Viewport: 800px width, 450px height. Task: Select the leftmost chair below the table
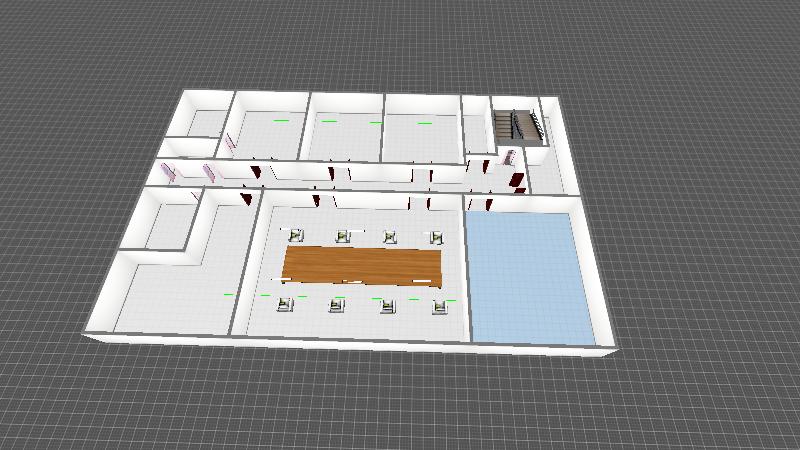pyautogui.click(x=286, y=304)
